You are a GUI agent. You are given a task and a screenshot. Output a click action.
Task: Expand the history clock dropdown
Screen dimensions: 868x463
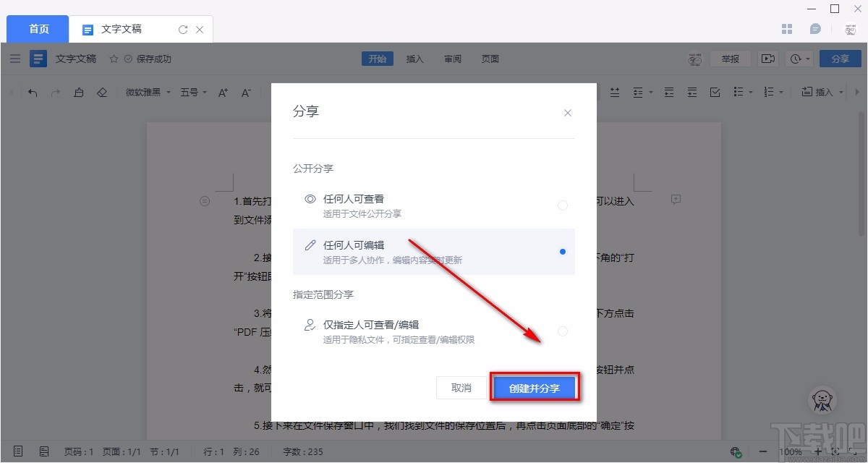tap(801, 59)
